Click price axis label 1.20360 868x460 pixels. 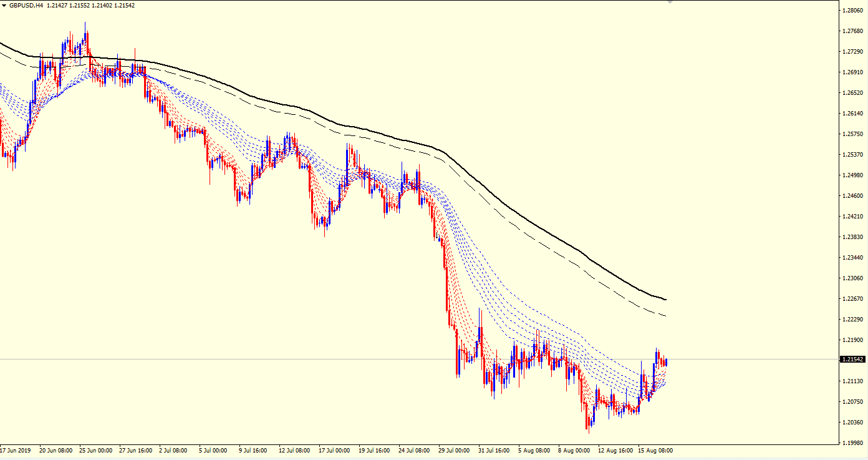[852, 423]
